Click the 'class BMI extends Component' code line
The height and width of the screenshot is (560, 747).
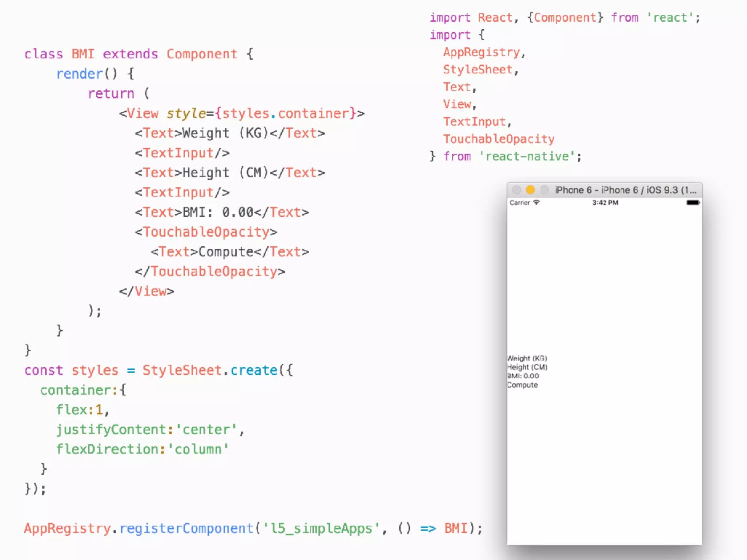point(139,54)
